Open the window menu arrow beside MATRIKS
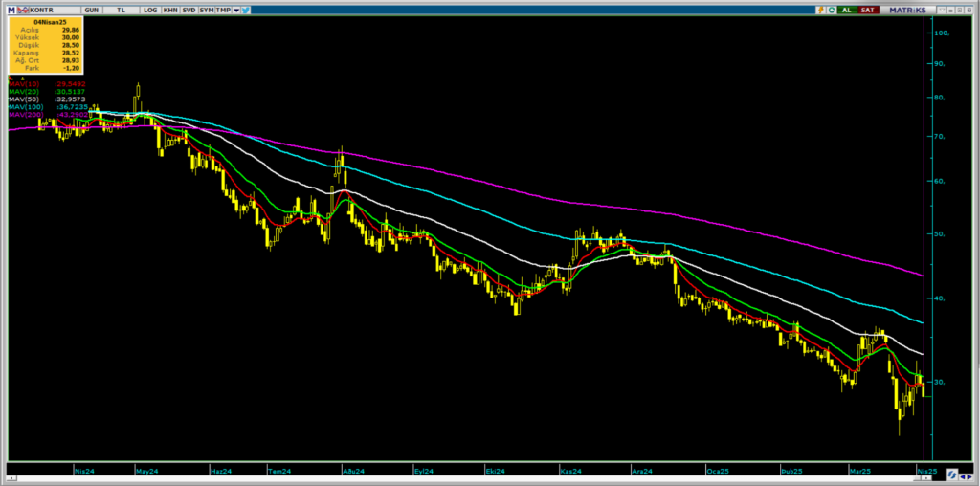Image resolution: width=980 pixels, height=486 pixels. (942, 10)
